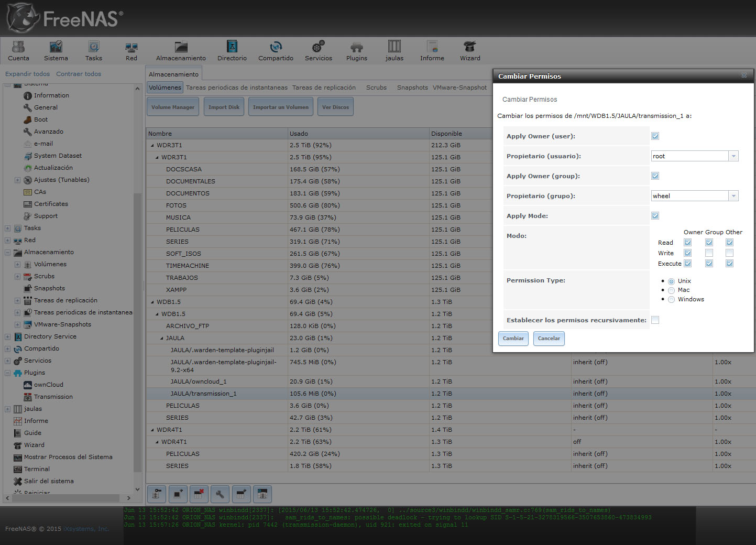Click the Importar un Volumen button
756x545 pixels.
click(281, 107)
